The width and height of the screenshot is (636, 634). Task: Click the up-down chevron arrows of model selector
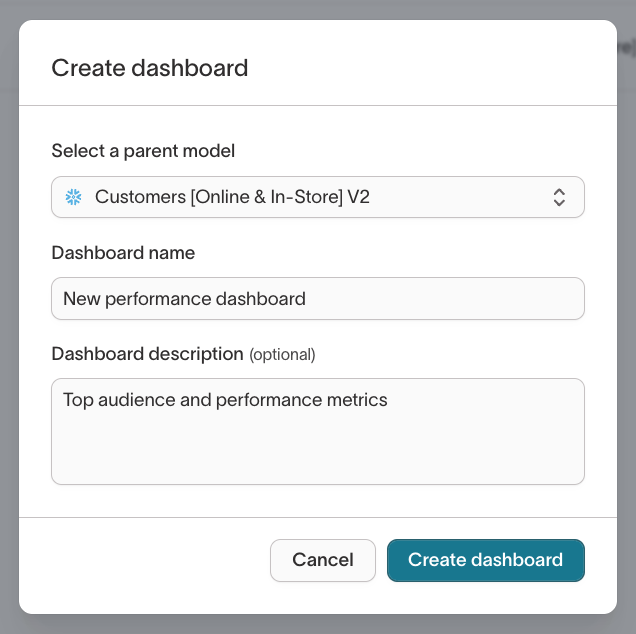pos(559,197)
